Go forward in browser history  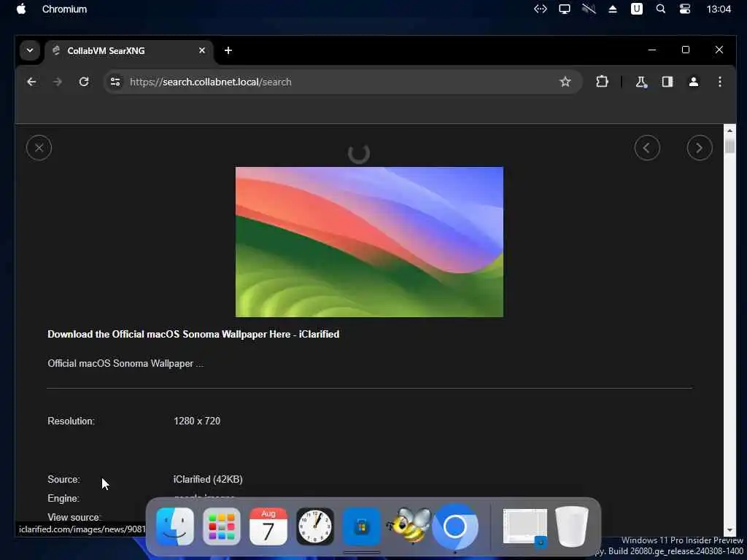(58, 82)
